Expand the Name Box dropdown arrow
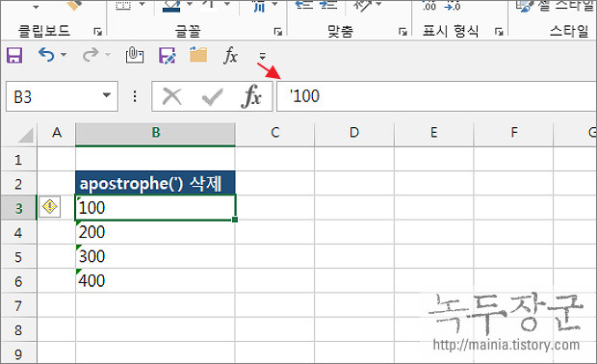 coord(107,95)
